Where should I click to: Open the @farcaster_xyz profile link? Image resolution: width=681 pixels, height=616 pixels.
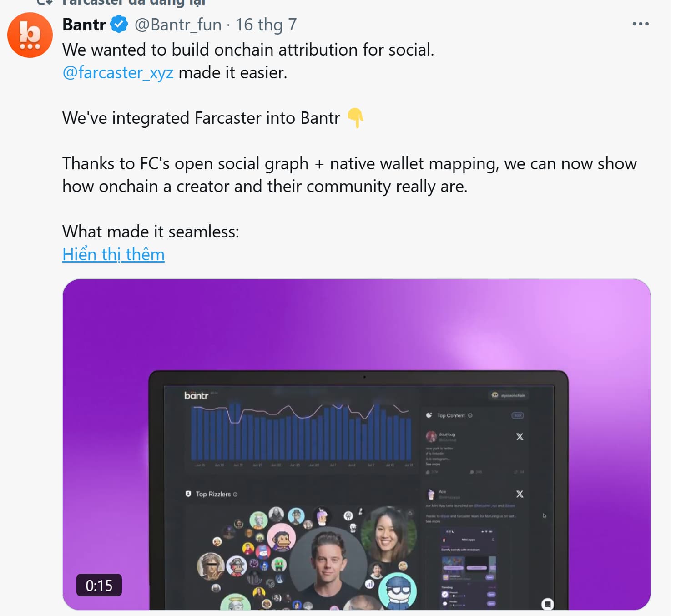[x=117, y=71]
